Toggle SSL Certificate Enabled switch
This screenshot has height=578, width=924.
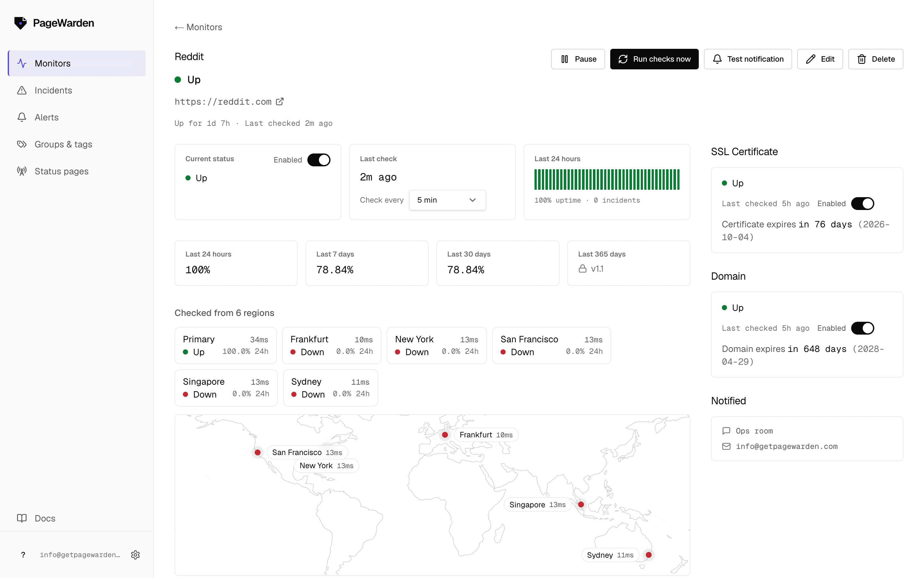pyautogui.click(x=862, y=203)
